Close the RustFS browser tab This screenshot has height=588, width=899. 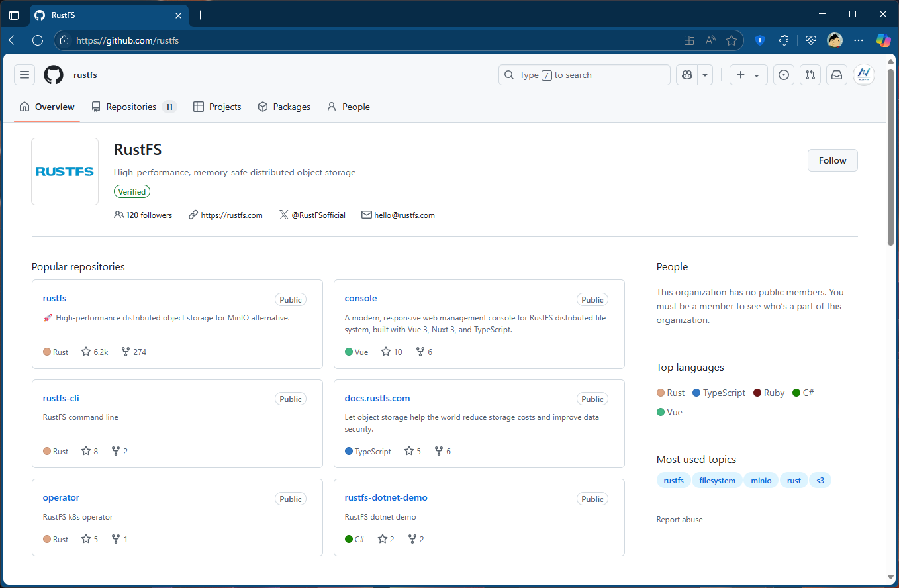(x=178, y=15)
